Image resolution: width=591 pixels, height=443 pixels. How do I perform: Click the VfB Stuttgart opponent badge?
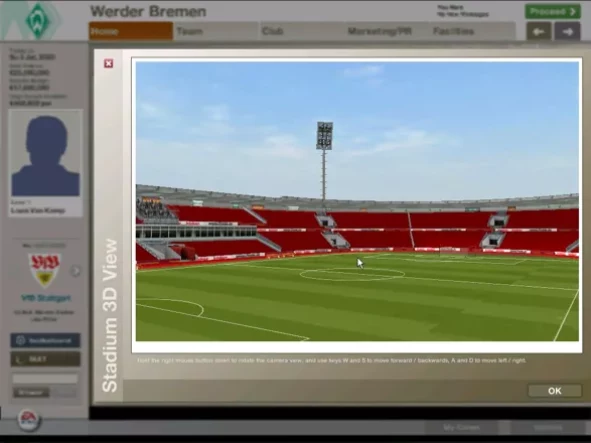click(x=44, y=270)
